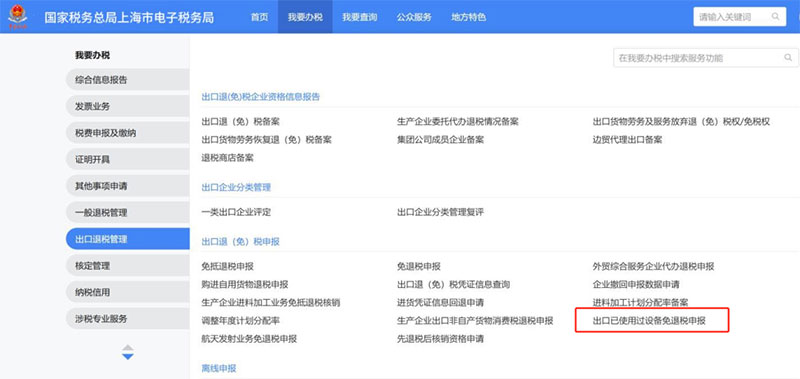Click the sidebar scroll down arrow
This screenshot has width=800, height=379.
tap(128, 357)
